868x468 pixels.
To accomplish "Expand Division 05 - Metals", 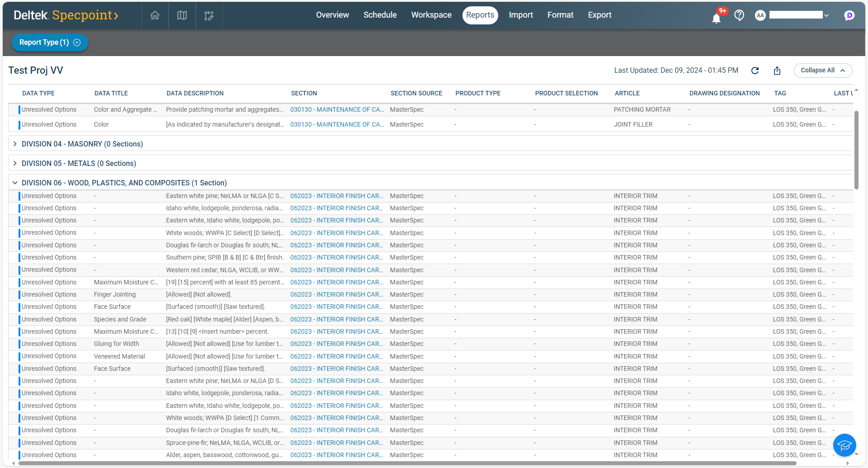I will [x=15, y=163].
